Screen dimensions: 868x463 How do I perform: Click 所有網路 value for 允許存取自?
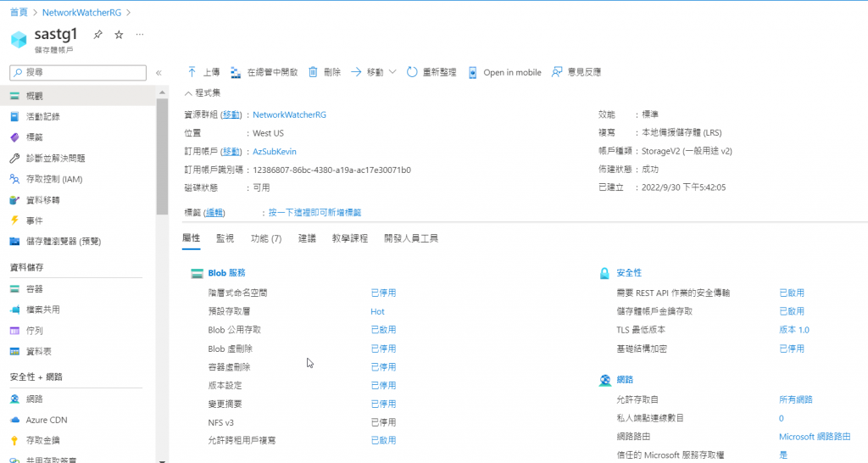tap(796, 399)
